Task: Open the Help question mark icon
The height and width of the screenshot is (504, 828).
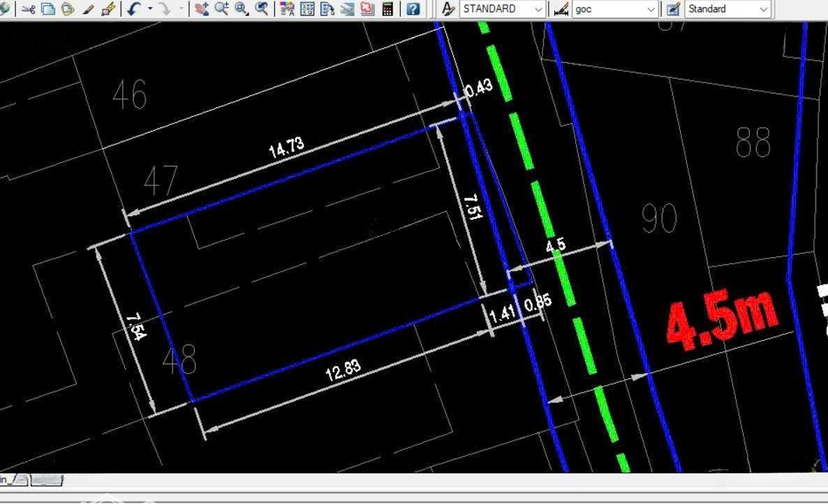Action: click(x=413, y=9)
